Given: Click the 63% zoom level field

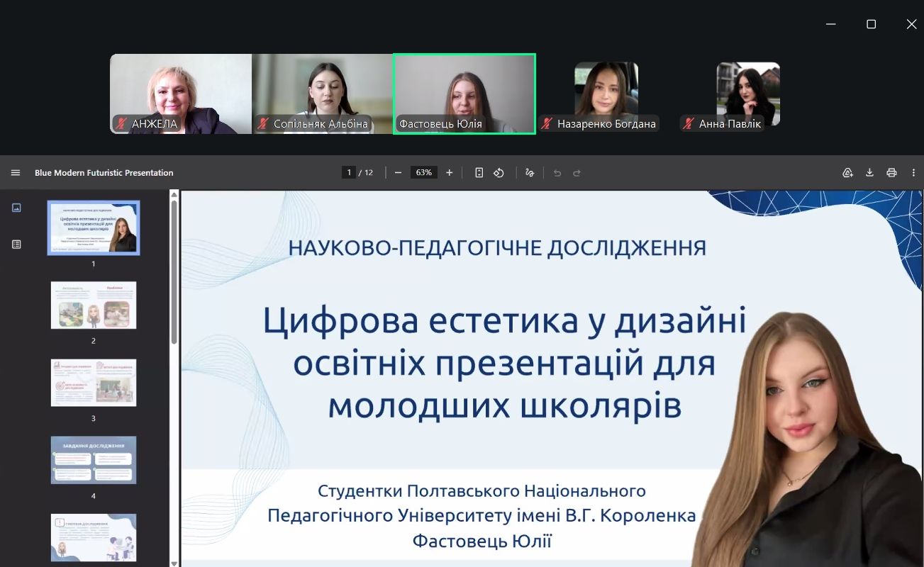Looking at the screenshot, I should tap(424, 173).
